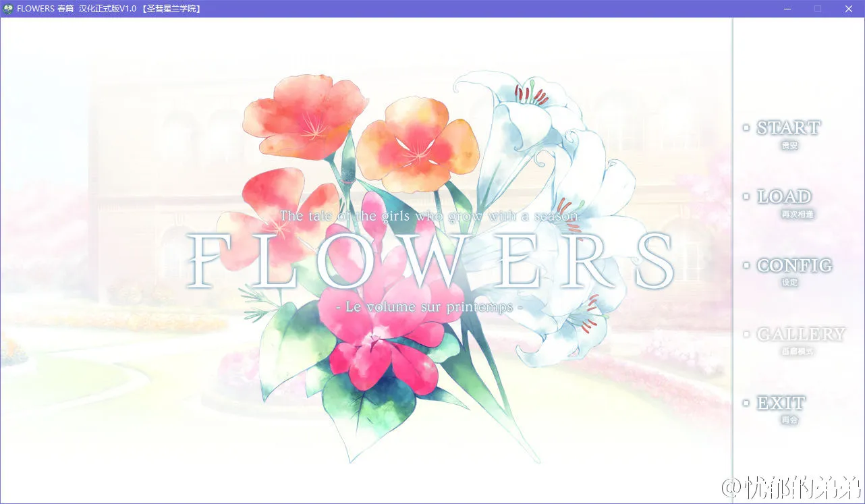The height and width of the screenshot is (504, 865).
Task: Click the square bullet icon beside EXIT
Action: pyautogui.click(x=746, y=403)
